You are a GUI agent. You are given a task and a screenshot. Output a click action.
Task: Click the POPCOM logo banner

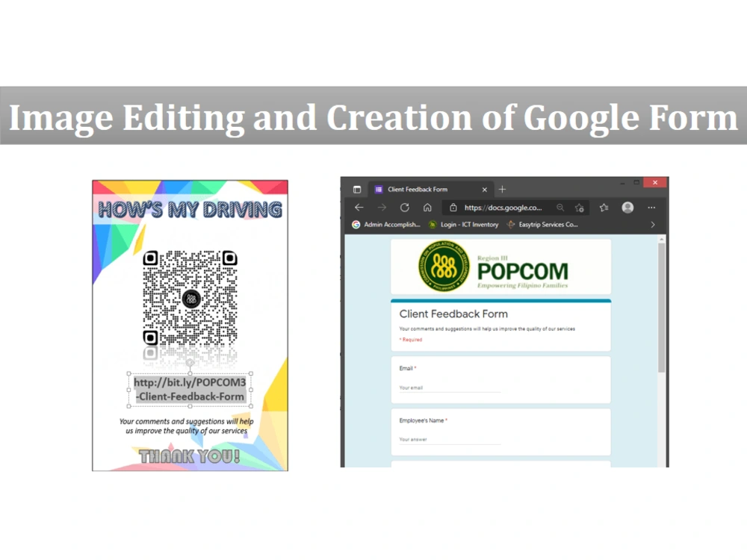coord(500,267)
